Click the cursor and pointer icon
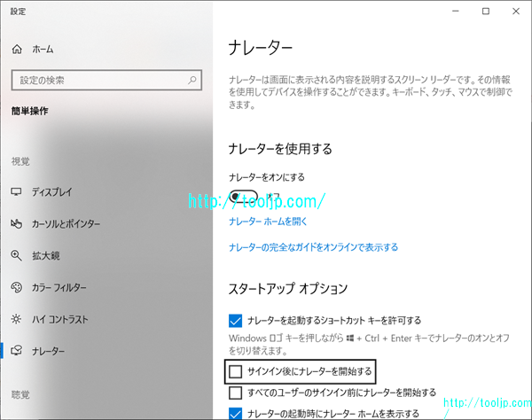 [16, 223]
